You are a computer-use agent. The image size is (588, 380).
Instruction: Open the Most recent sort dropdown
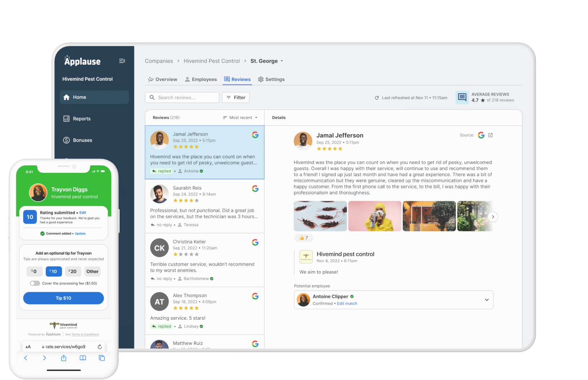coord(240,117)
